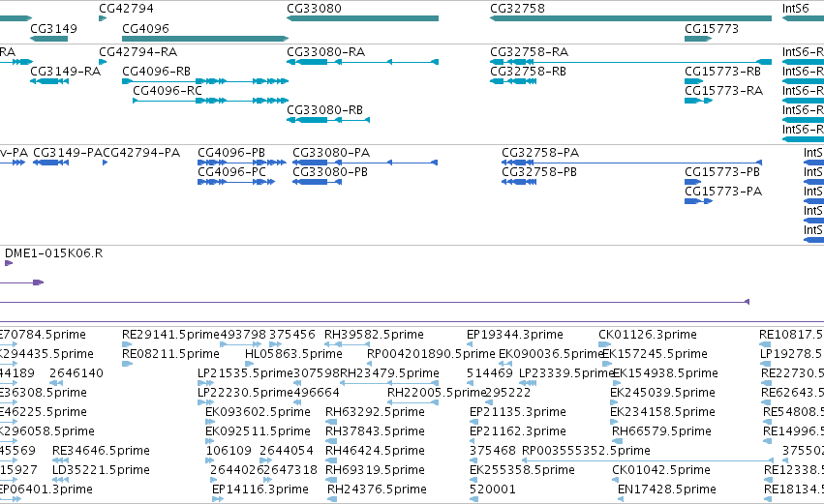Click EST label RH24376.5prime
This screenshot has height=504, width=824.
pos(377,489)
